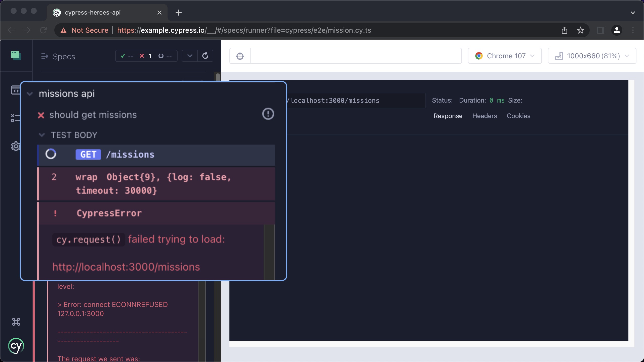Click the settings gear icon in sidebar

pos(16,146)
